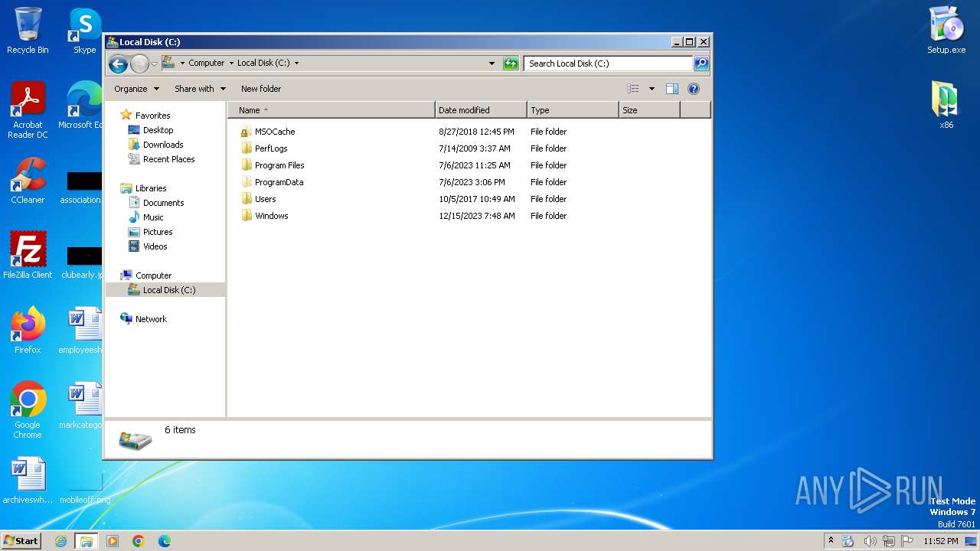Open the Start menu

[21, 540]
